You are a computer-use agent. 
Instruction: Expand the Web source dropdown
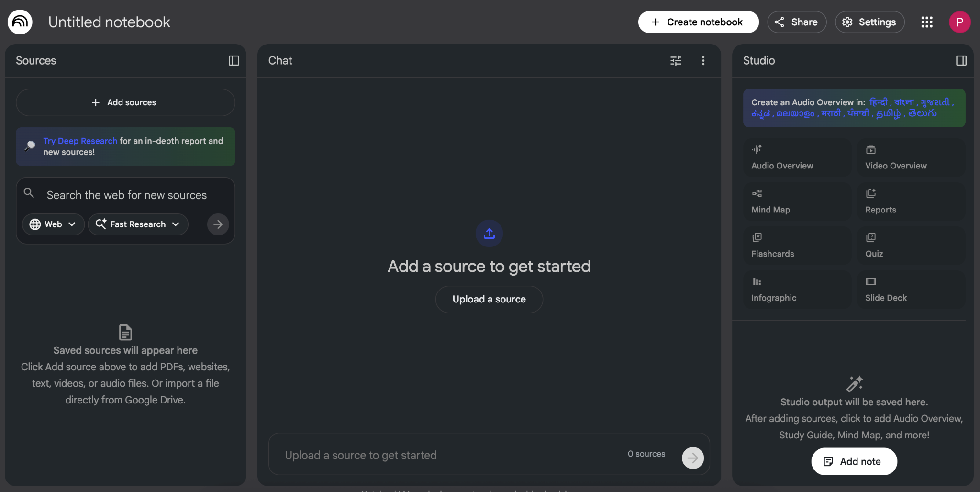click(x=53, y=224)
